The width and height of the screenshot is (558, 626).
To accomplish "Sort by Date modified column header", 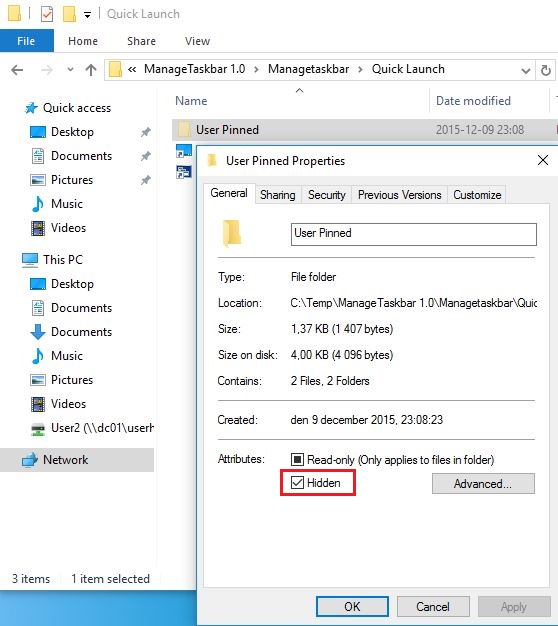I will (473, 101).
